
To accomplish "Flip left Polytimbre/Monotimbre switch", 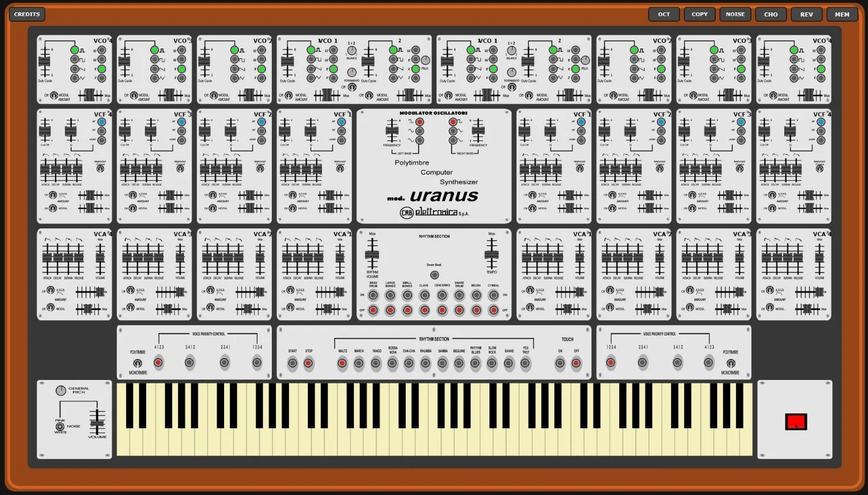I will (x=137, y=363).
